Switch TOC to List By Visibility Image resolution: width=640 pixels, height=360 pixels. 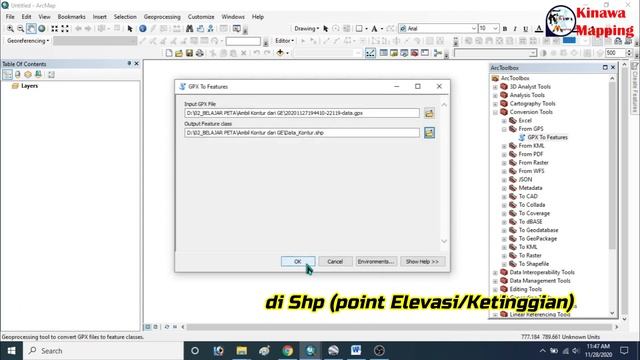point(28,75)
